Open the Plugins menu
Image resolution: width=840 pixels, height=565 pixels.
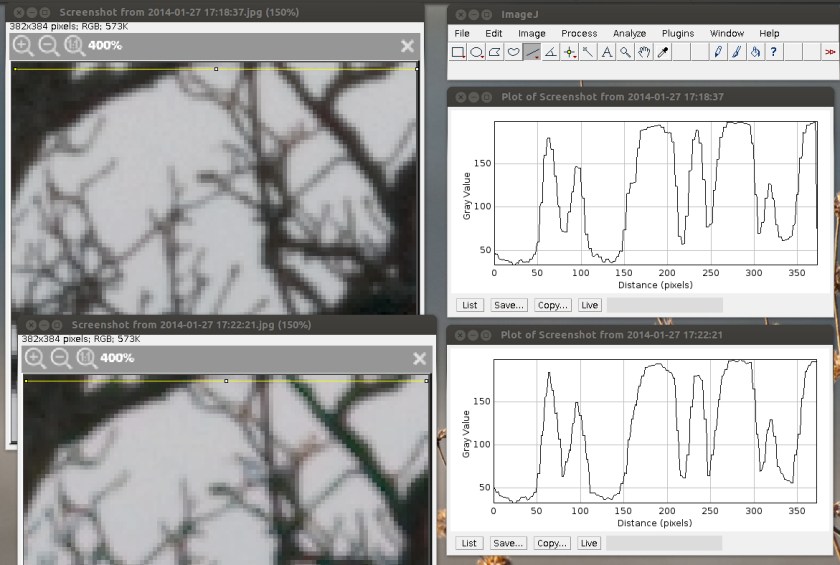click(678, 33)
